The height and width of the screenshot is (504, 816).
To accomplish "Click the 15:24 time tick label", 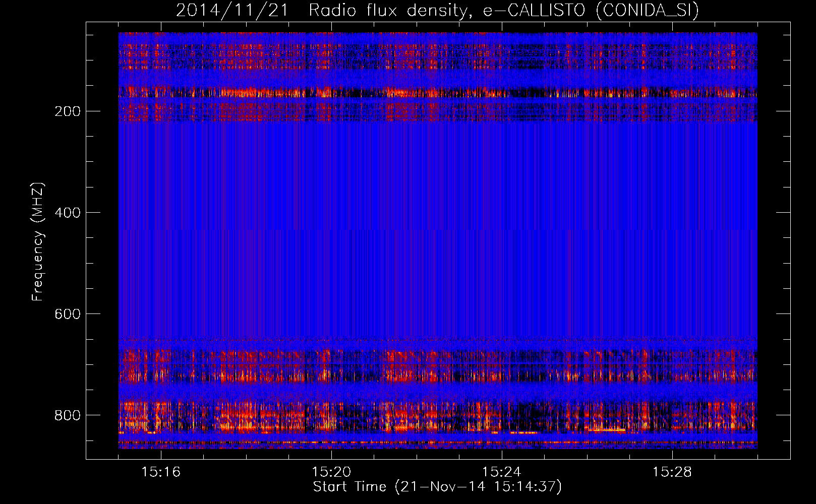I will click(502, 472).
